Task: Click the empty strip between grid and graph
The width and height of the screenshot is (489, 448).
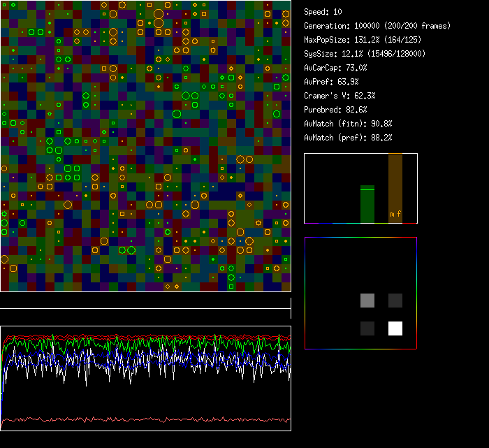Action: coord(145,301)
